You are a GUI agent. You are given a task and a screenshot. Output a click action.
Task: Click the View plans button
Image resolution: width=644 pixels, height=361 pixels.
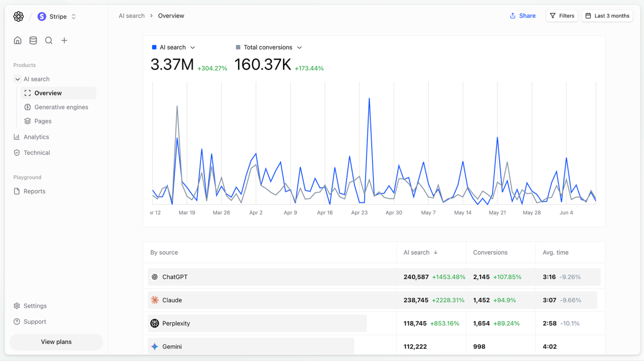point(56,342)
